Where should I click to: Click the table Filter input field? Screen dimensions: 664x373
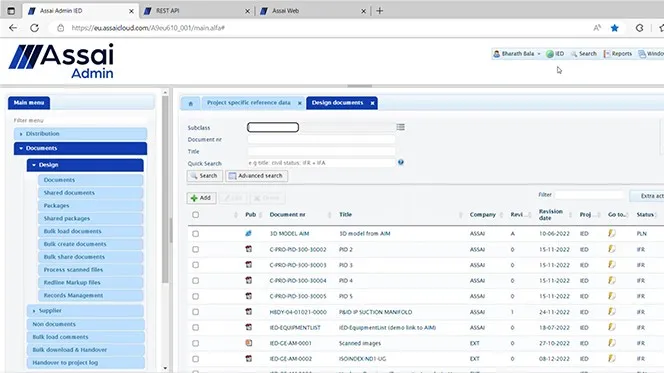pyautogui.click(x=589, y=195)
